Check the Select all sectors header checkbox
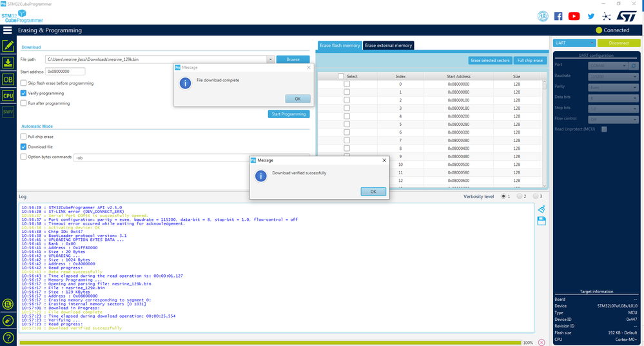 (341, 76)
